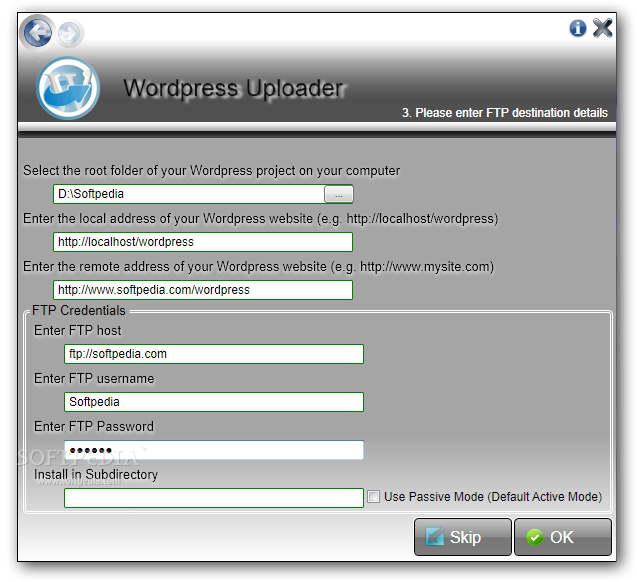Click the 'FTP Credentials' group label
The width and height of the screenshot is (637, 582).
click(x=78, y=310)
